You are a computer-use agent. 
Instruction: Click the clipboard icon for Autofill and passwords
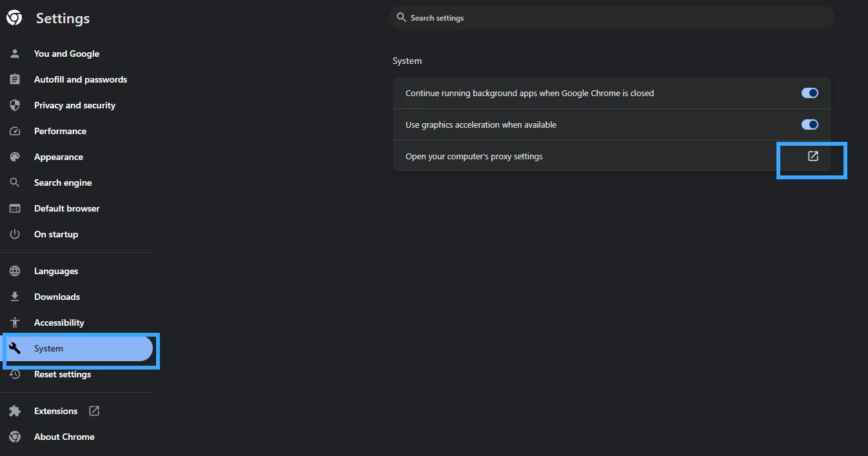tap(15, 79)
